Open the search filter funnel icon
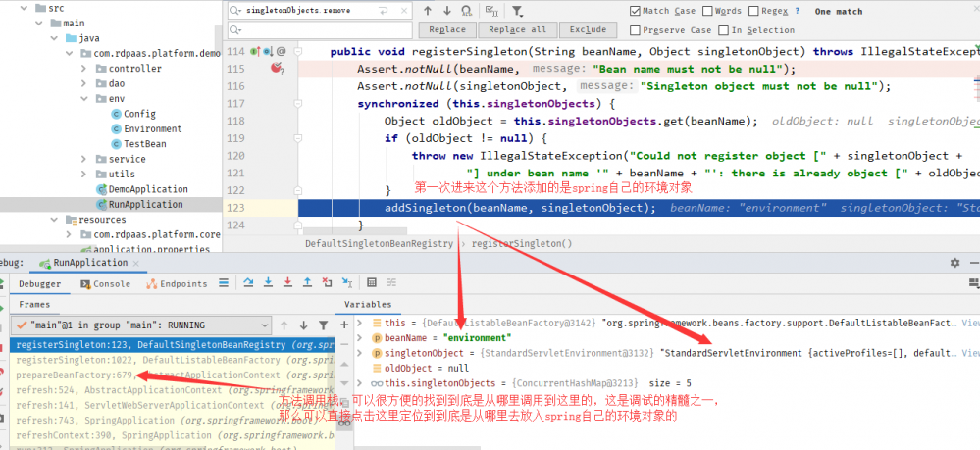Screen dimensions: 980x450 point(517,11)
